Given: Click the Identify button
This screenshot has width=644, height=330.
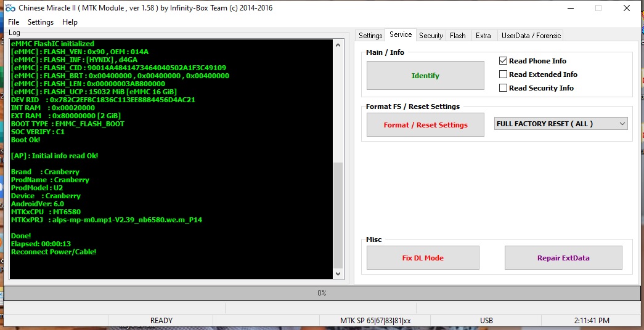Looking at the screenshot, I should (x=425, y=76).
